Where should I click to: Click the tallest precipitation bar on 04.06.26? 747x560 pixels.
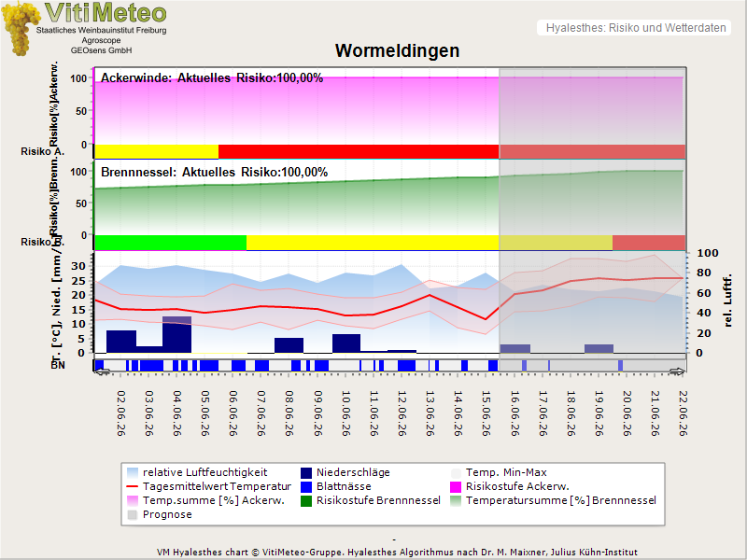[176, 335]
